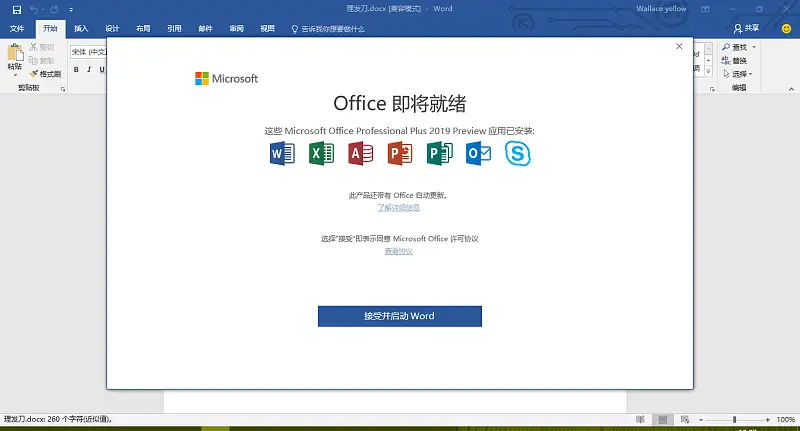The height and width of the screenshot is (431, 800).
Task: Collapse the ribbon with the chevron
Action: pos(791,89)
